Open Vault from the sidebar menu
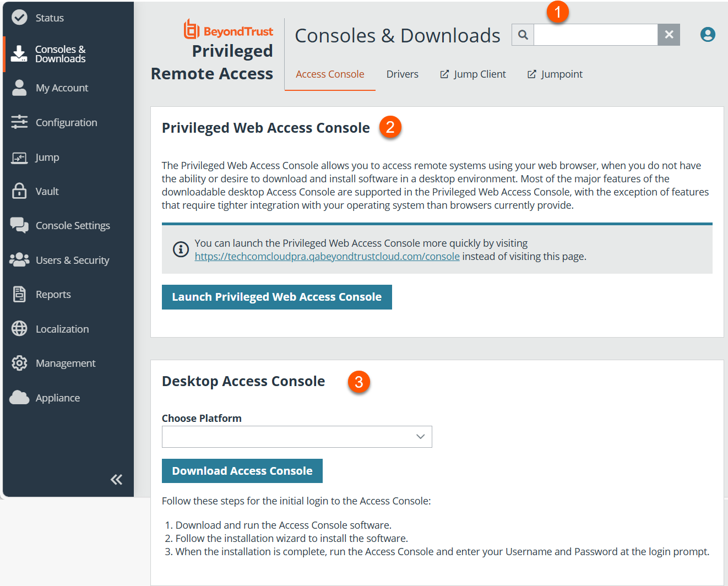This screenshot has width=728, height=586. [47, 192]
